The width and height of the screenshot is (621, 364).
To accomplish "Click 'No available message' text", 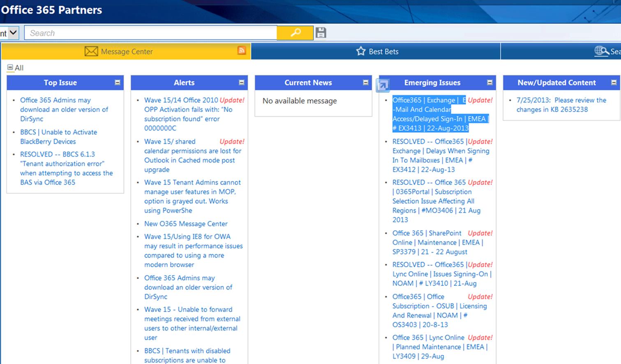I will coord(300,101).
